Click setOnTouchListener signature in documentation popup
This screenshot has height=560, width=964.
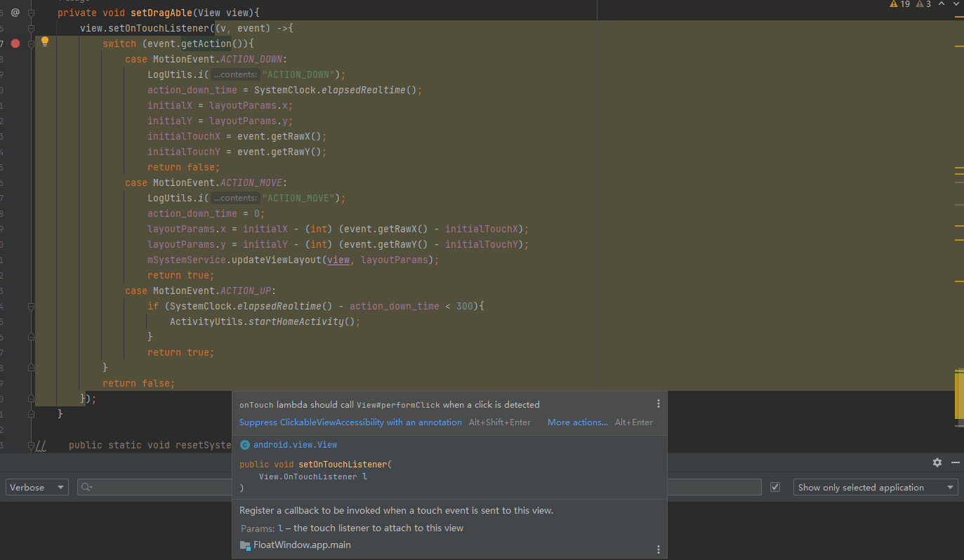point(343,465)
